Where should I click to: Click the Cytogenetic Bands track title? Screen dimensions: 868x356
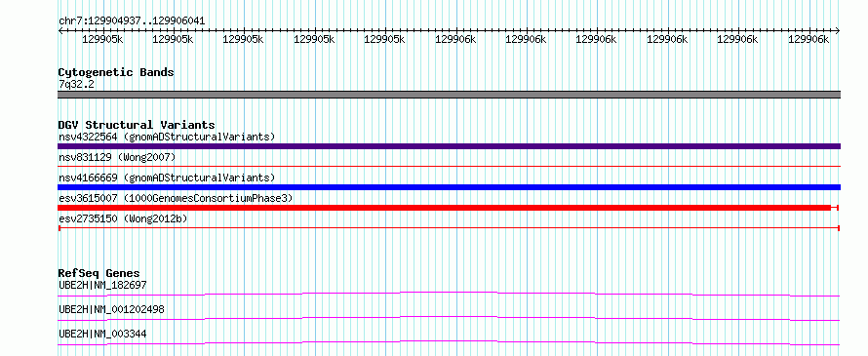(116, 72)
